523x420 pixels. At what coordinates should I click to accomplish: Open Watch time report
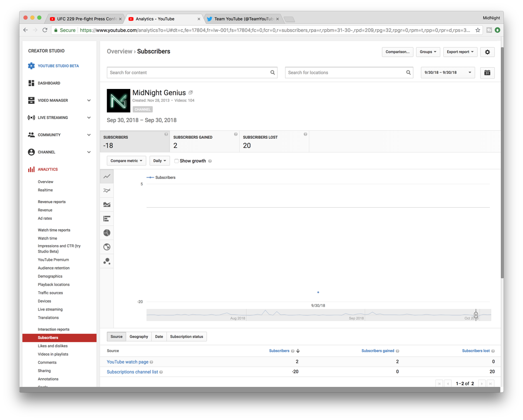pyautogui.click(x=48, y=239)
